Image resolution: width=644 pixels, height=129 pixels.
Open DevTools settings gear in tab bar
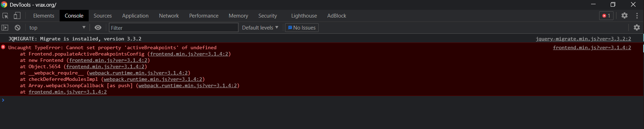pos(624,15)
